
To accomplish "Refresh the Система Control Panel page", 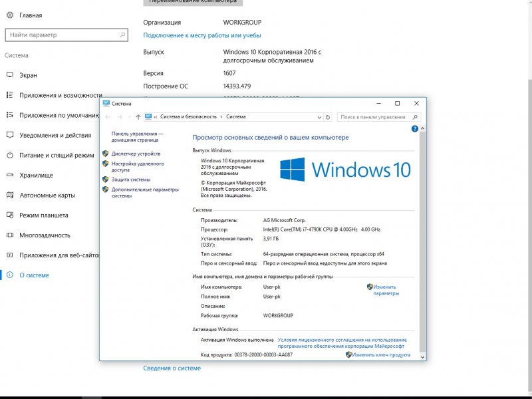I will [x=328, y=117].
